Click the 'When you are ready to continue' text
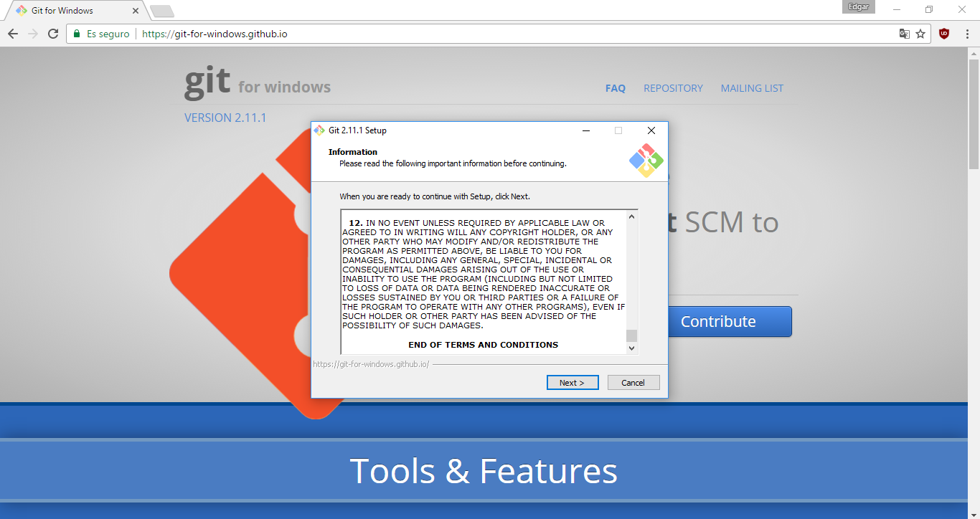The height and width of the screenshot is (519, 980). tap(435, 196)
